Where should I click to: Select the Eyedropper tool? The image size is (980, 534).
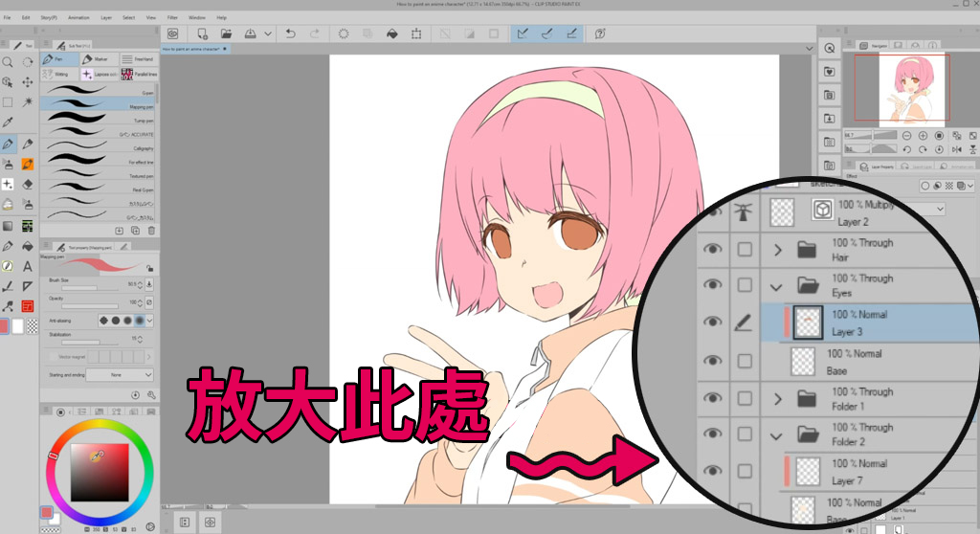coord(8,122)
